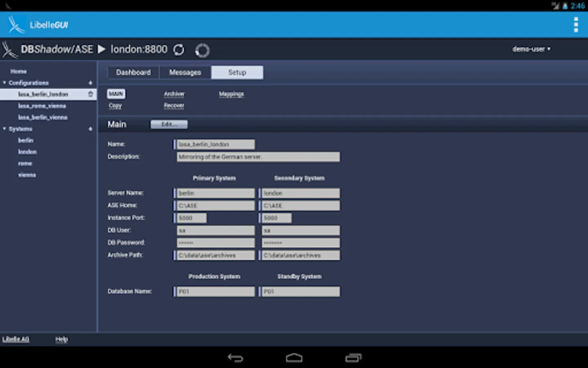Click the Primary System Instance Port field
Viewport: 588px width, 368px height.
192,218
